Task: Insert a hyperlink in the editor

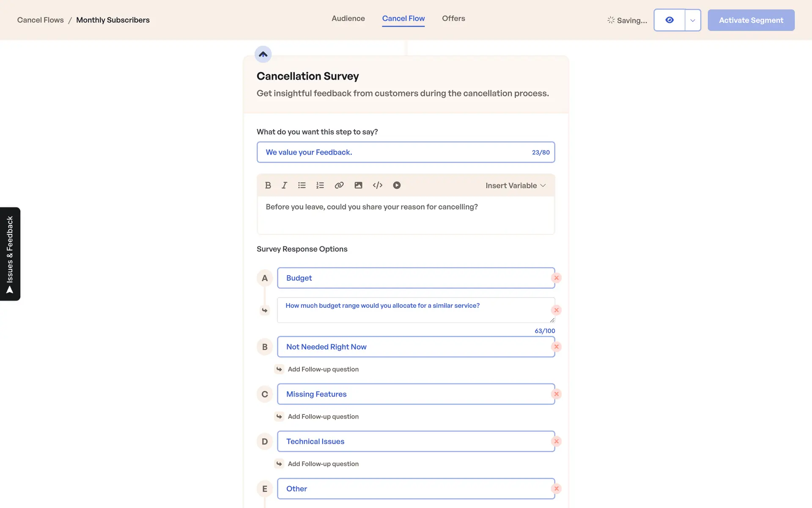Action: point(339,185)
